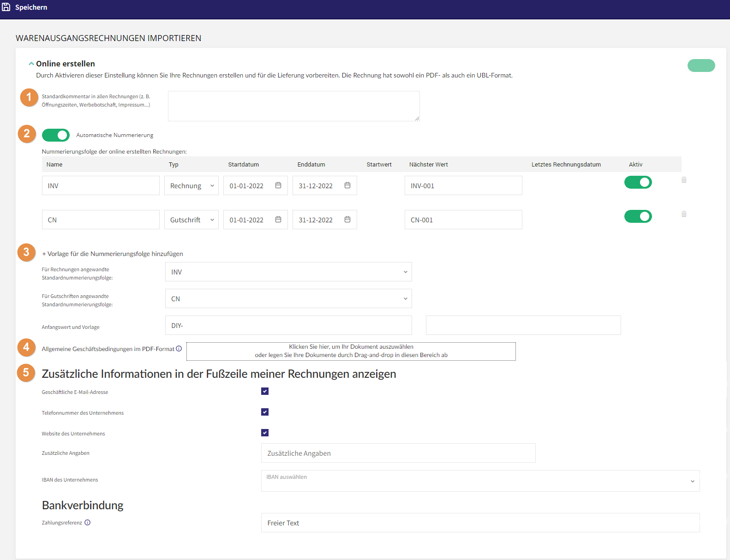Viewport: 730px width, 560px height.
Task: Click the Zusätzliche Angaben input field
Action: click(x=398, y=453)
